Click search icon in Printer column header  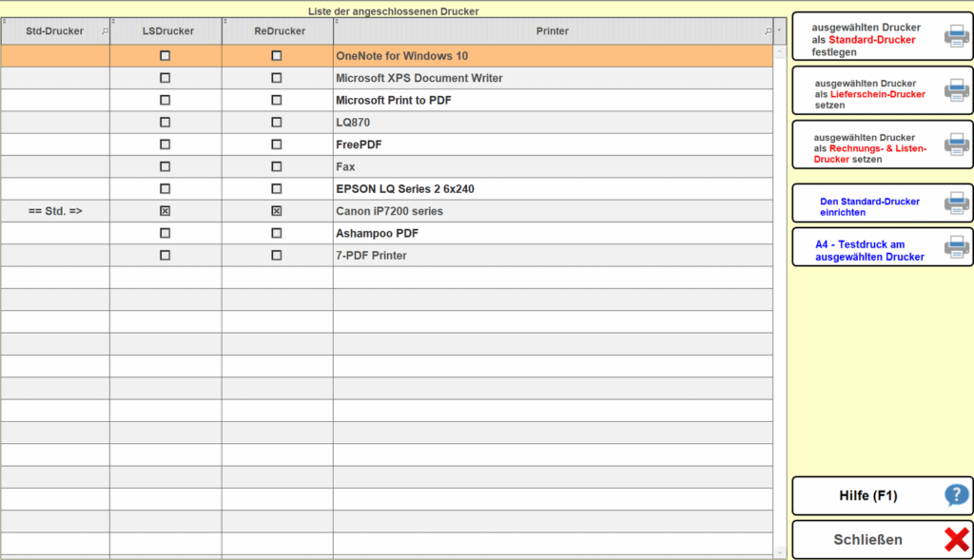(768, 31)
